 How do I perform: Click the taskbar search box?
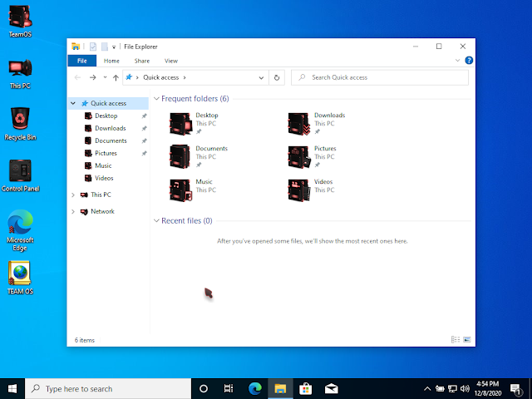[108, 389]
